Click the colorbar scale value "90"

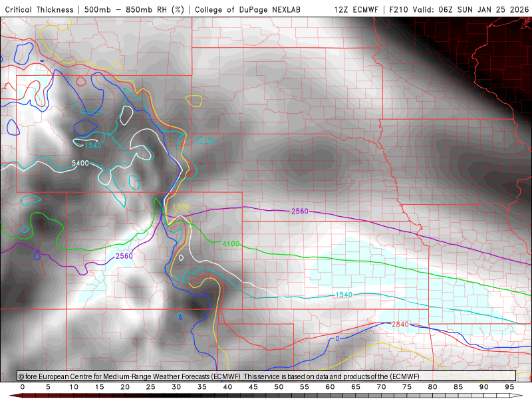point(483,387)
